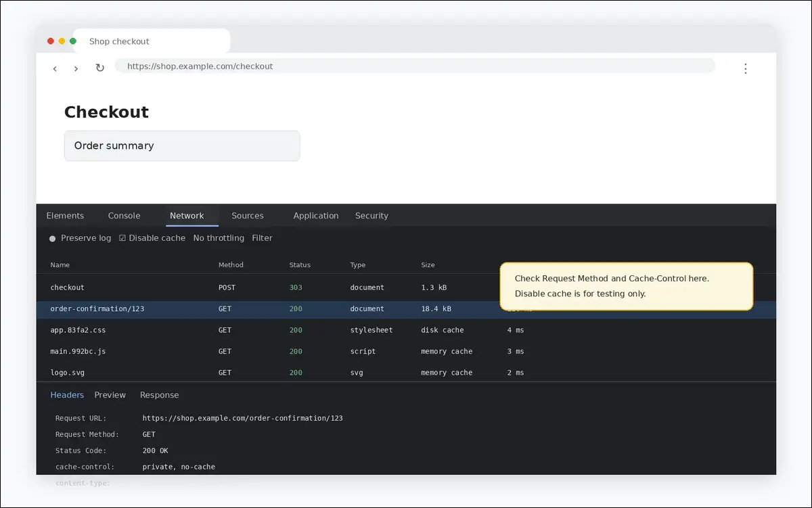Viewport: 812px width, 508px height.
Task: Open the Sources tab
Action: pyautogui.click(x=248, y=216)
